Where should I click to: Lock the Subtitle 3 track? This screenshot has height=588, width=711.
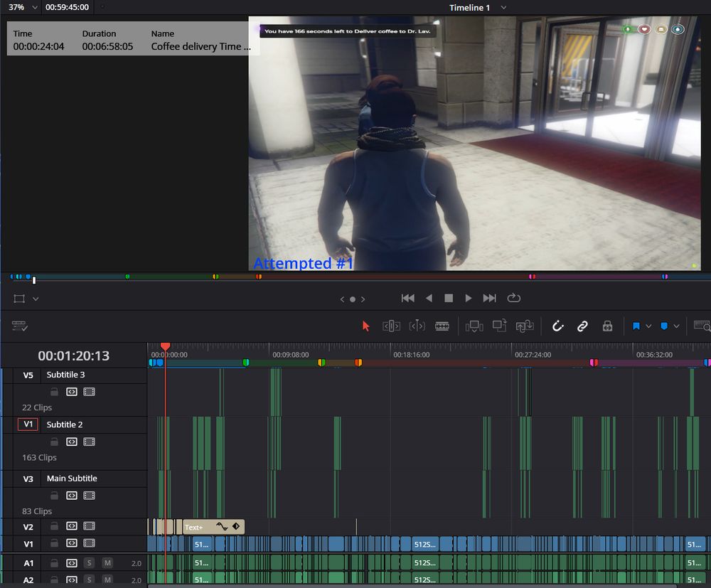click(x=55, y=392)
